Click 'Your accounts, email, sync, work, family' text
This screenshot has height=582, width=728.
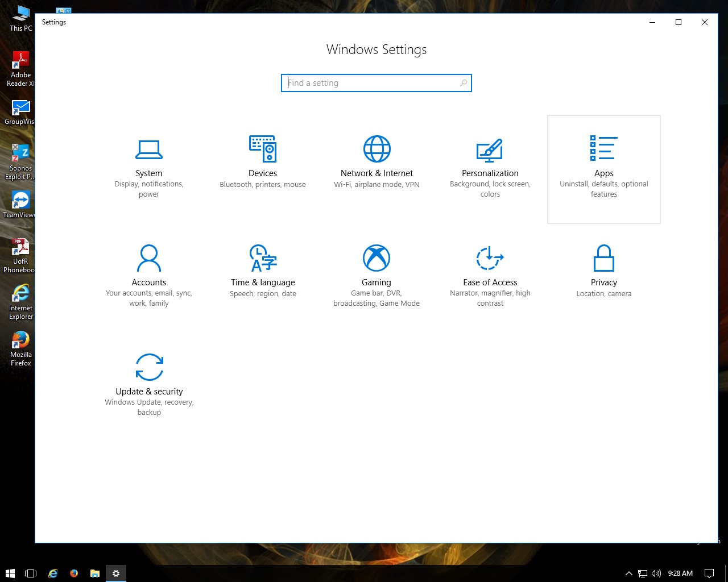(149, 298)
